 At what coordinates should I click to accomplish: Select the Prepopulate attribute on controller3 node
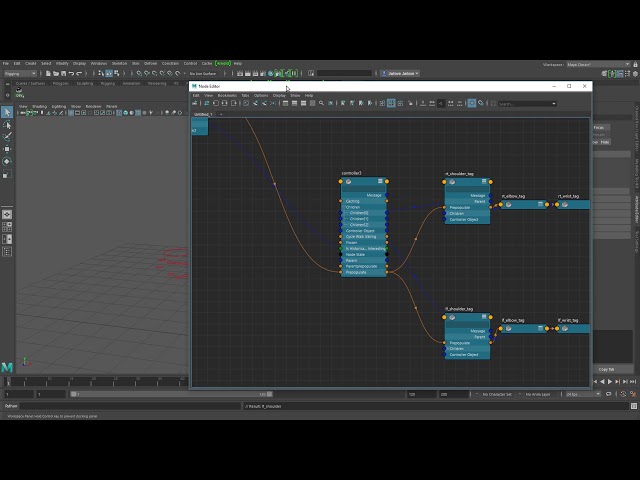coord(356,272)
